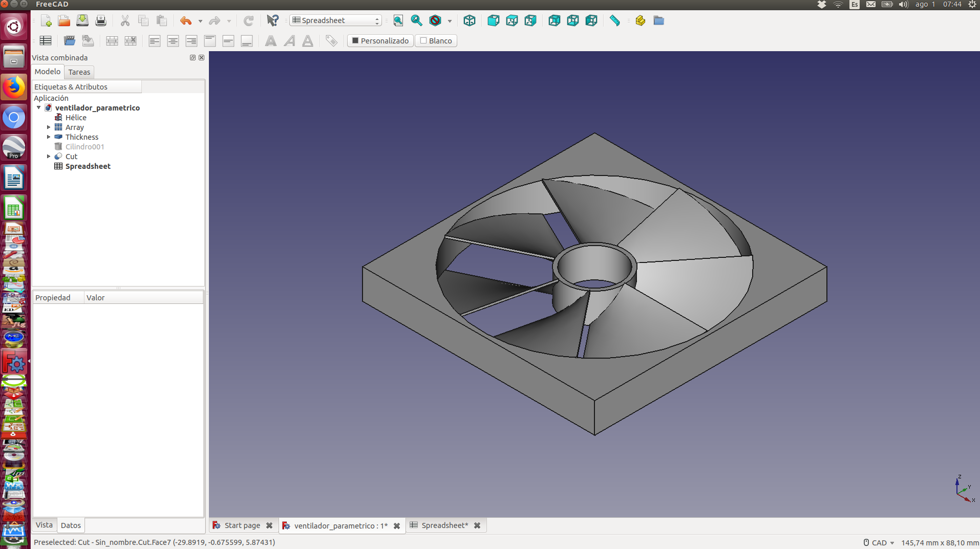
Task: Open the workbench selector dropdown
Action: 336,20
